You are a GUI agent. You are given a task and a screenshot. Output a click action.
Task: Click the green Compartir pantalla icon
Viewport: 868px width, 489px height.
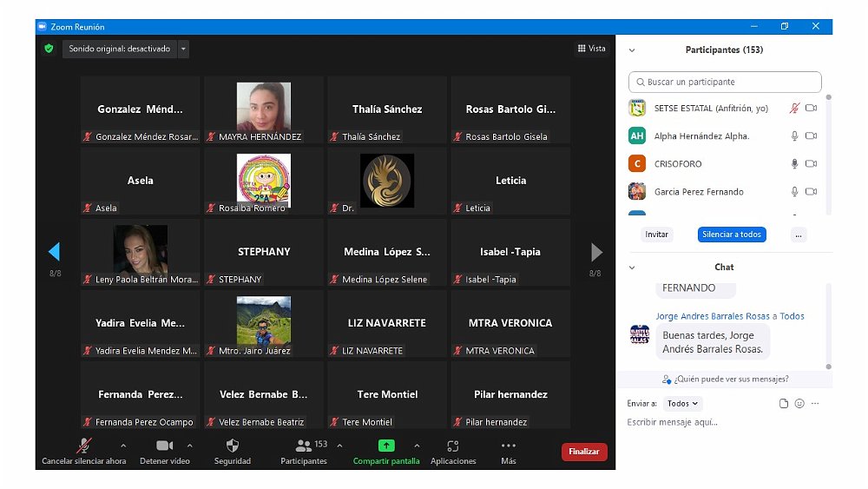tap(386, 446)
